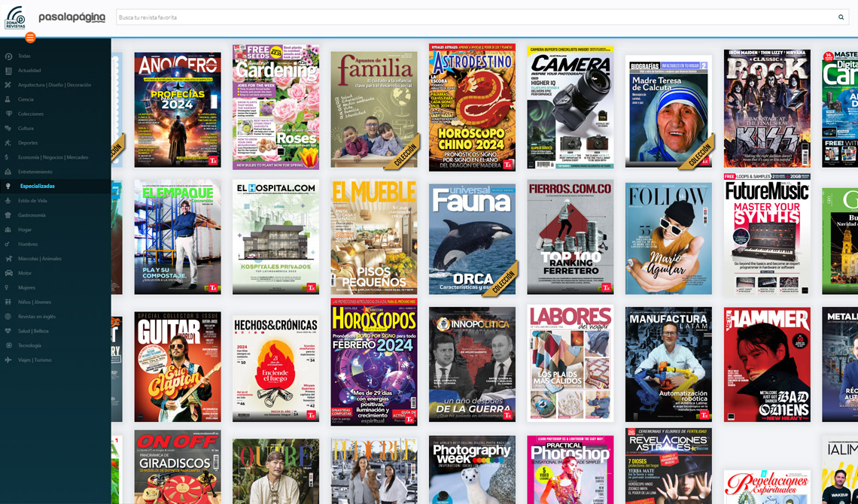Open the Manufactura Latam cover
This screenshot has height=504, width=858.
pos(668,365)
